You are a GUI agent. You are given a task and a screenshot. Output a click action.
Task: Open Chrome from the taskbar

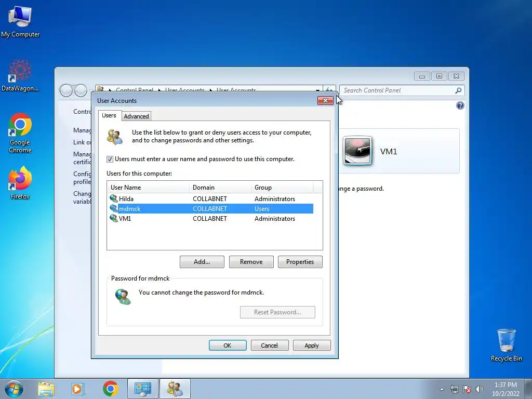(111, 389)
